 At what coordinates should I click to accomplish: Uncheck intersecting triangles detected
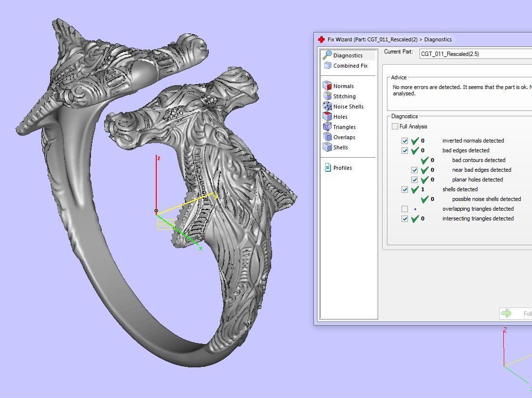click(x=405, y=218)
